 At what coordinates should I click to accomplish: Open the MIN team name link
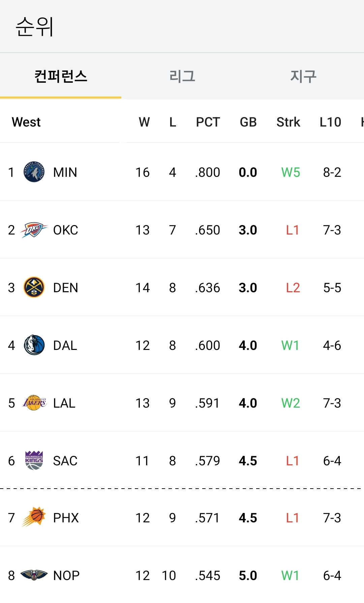click(65, 172)
